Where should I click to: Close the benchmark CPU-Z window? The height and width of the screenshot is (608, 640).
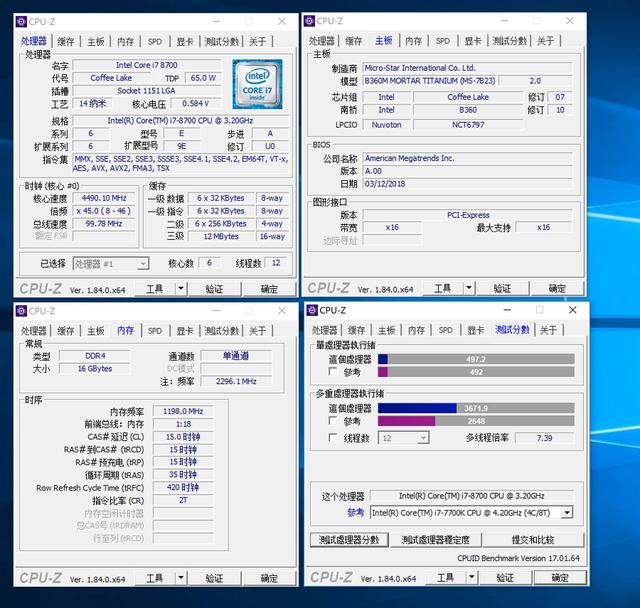click(573, 310)
